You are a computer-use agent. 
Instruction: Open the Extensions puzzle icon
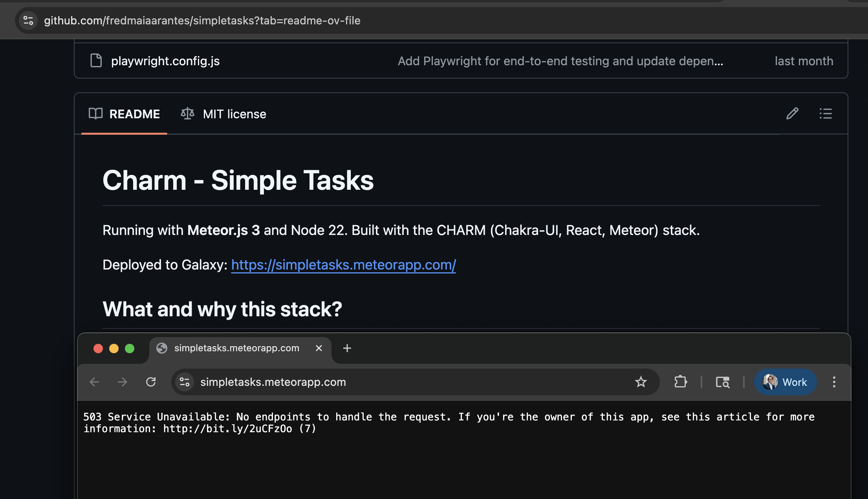pyautogui.click(x=680, y=382)
